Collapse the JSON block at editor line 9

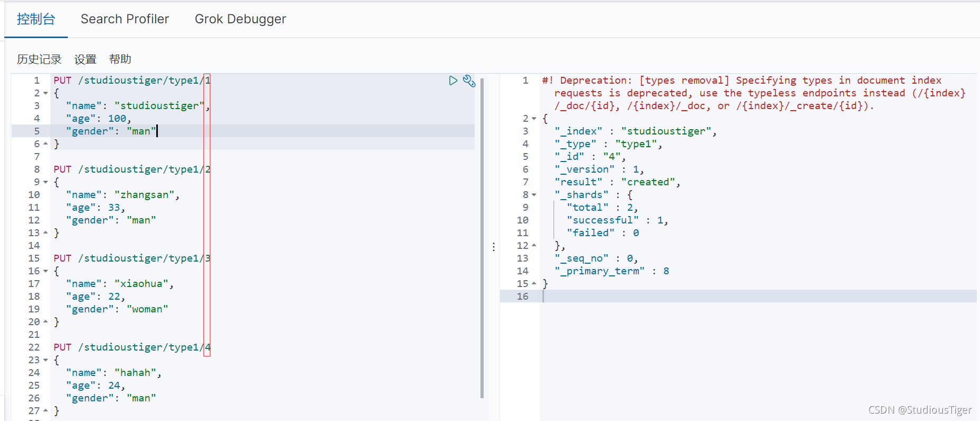coord(46,182)
